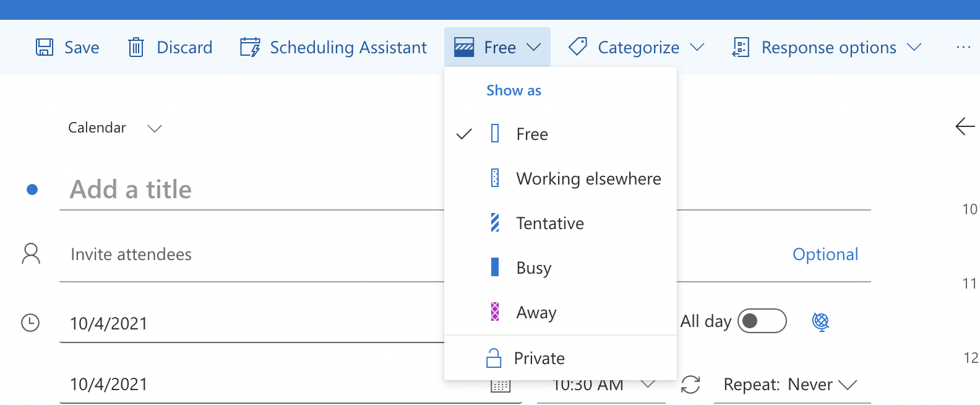
Task: Click the Optional attendees link
Action: pos(825,255)
